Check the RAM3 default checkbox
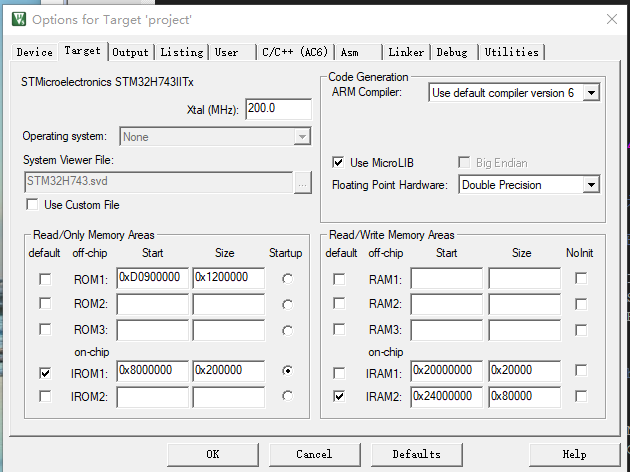 tap(339, 329)
